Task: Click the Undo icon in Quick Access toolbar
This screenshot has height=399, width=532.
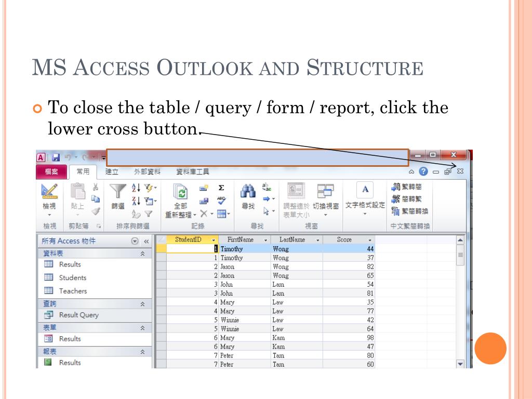Action: click(x=68, y=157)
